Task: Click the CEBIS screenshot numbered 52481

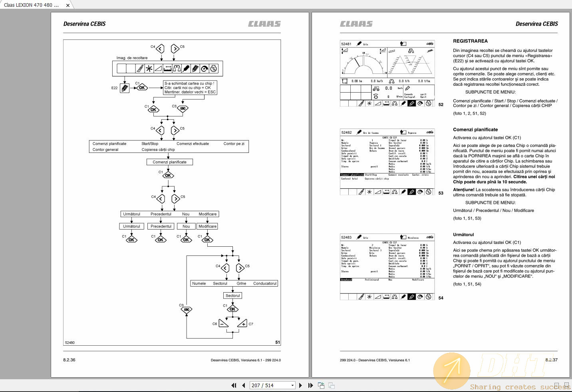Action: [x=387, y=73]
